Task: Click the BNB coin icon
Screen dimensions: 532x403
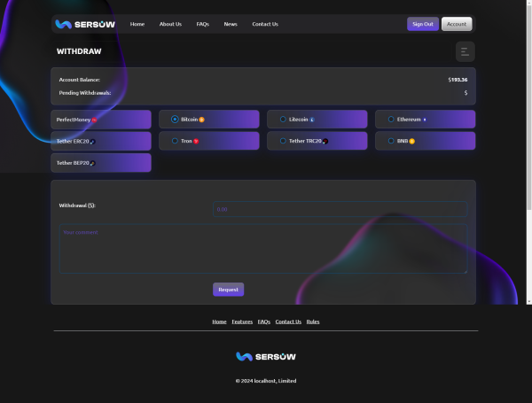Action: (x=412, y=142)
